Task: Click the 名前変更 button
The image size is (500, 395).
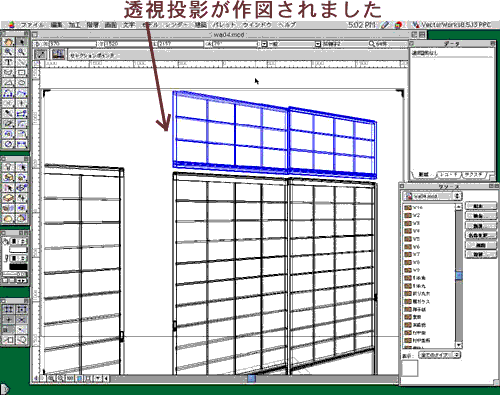Action: coord(480,235)
